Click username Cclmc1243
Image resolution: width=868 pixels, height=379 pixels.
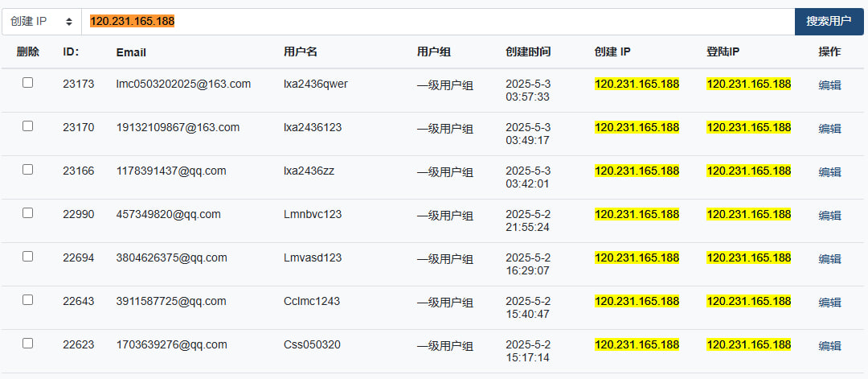click(312, 301)
